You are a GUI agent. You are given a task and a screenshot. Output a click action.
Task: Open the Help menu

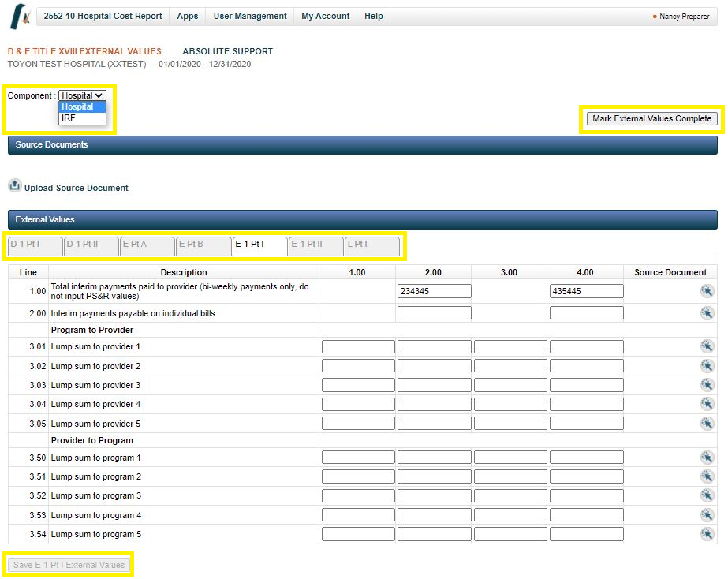[x=374, y=17]
